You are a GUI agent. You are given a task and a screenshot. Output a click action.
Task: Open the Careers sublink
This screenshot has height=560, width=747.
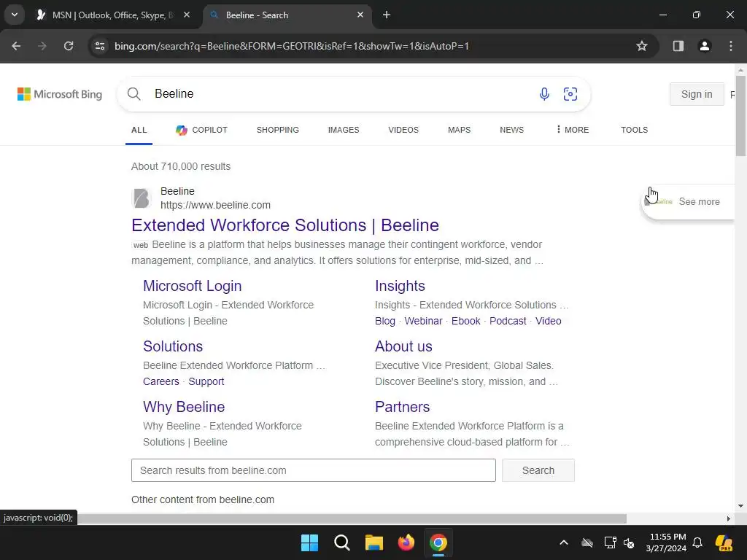point(161,381)
